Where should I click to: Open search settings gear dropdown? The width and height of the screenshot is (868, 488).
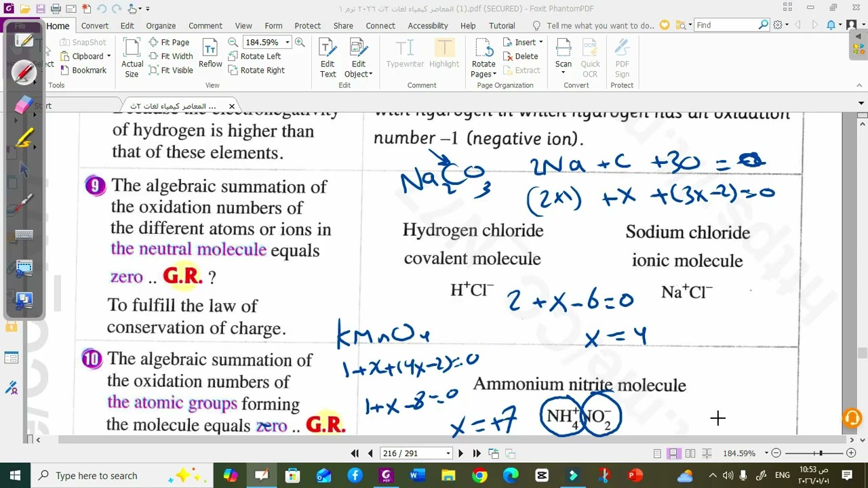pyautogui.click(x=781, y=25)
